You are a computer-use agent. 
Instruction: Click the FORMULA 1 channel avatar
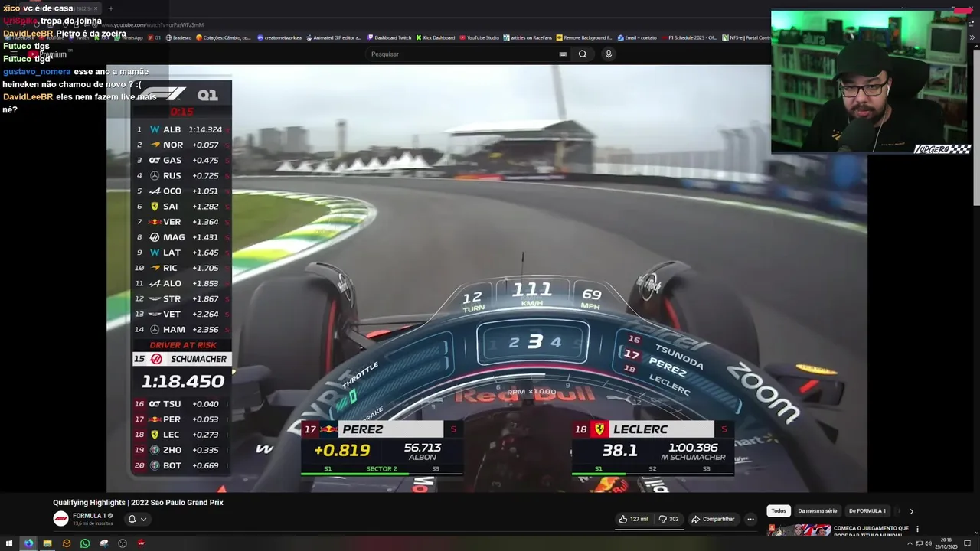[x=60, y=519]
